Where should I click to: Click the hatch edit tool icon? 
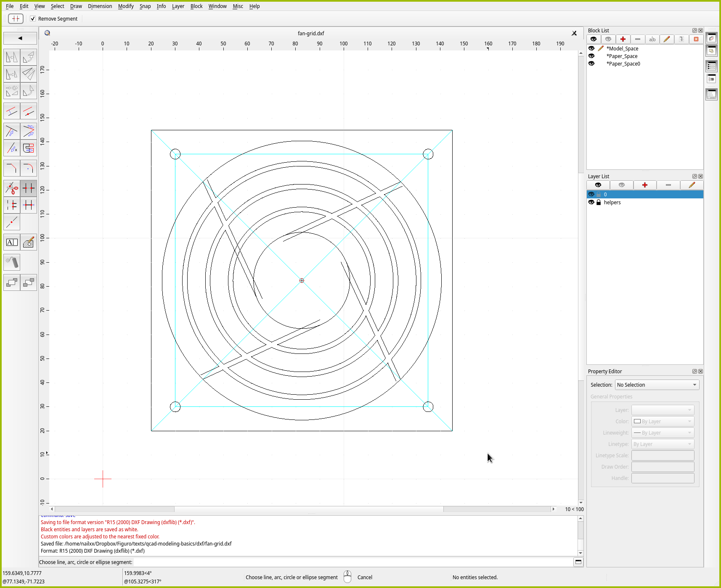[x=28, y=243]
